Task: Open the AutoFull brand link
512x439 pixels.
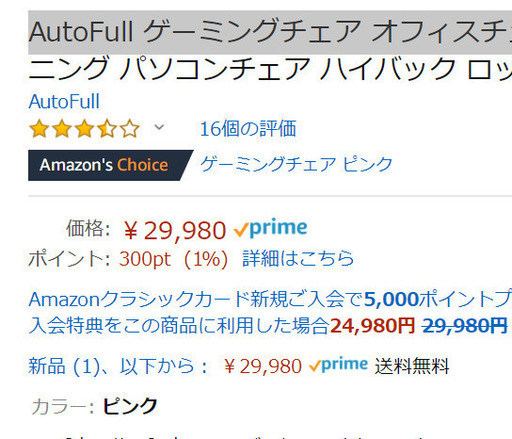Action: click(64, 101)
